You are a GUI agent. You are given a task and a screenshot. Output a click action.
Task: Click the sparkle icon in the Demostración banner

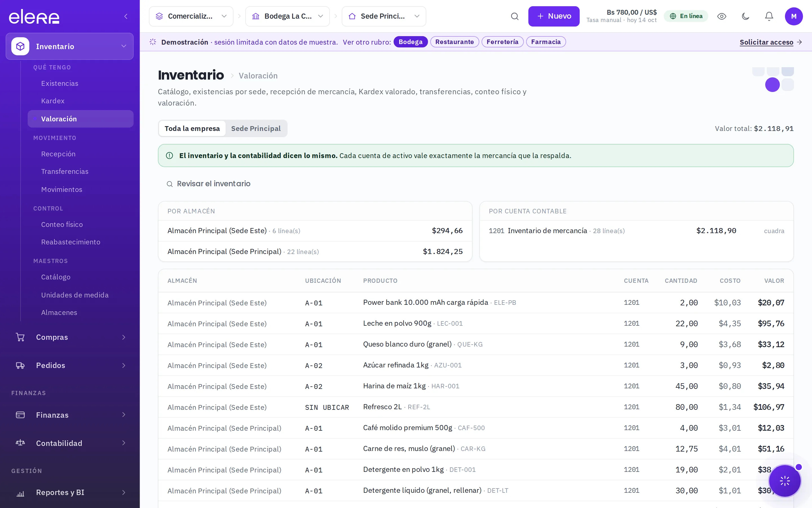[x=153, y=42]
